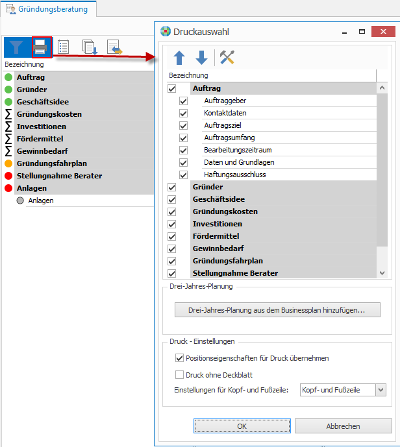The height and width of the screenshot is (447, 400).
Task: Select the non-bold Anlagen sub-item
Action: (x=41, y=201)
